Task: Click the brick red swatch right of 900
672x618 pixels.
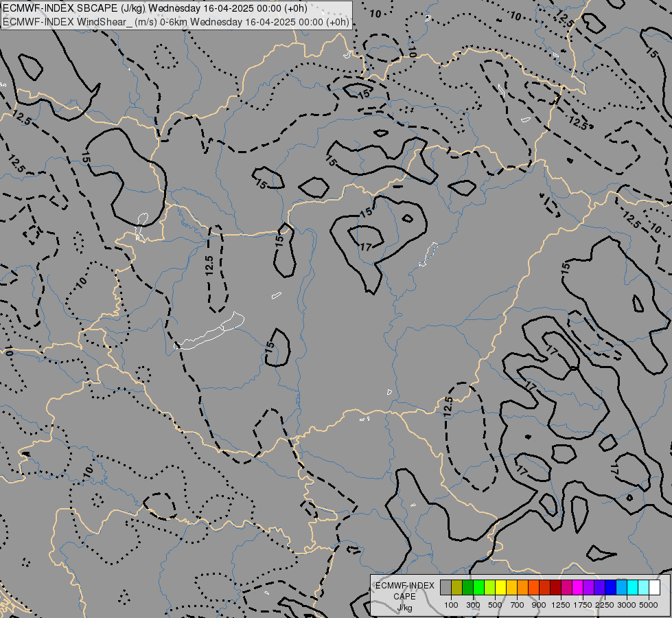Action: click(545, 587)
